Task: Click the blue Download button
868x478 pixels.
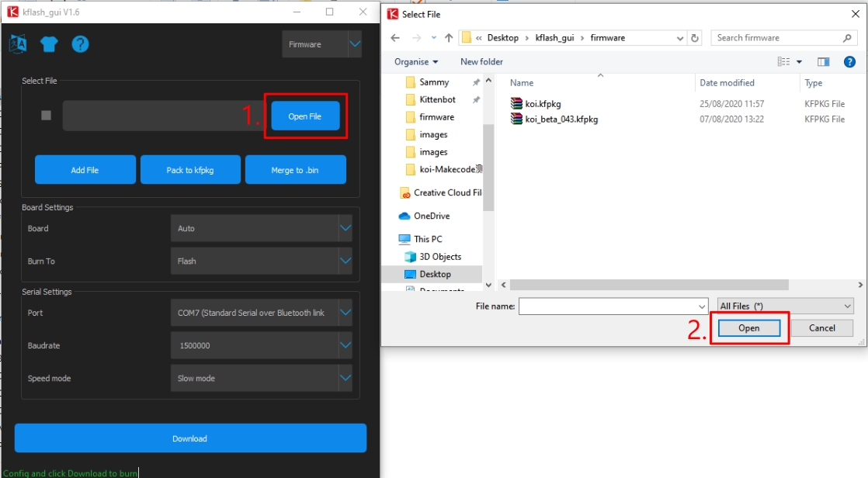Action: tap(189, 438)
